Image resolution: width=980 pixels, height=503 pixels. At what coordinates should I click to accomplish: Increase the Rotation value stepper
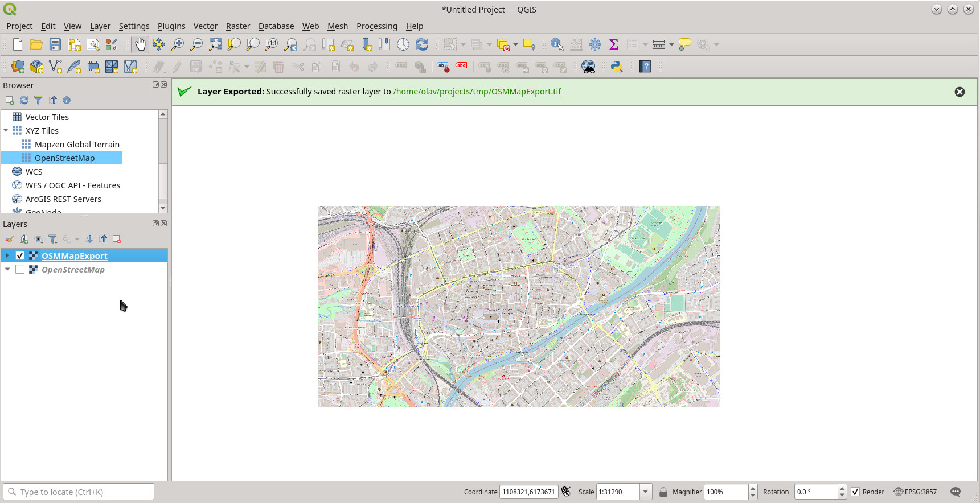842,488
